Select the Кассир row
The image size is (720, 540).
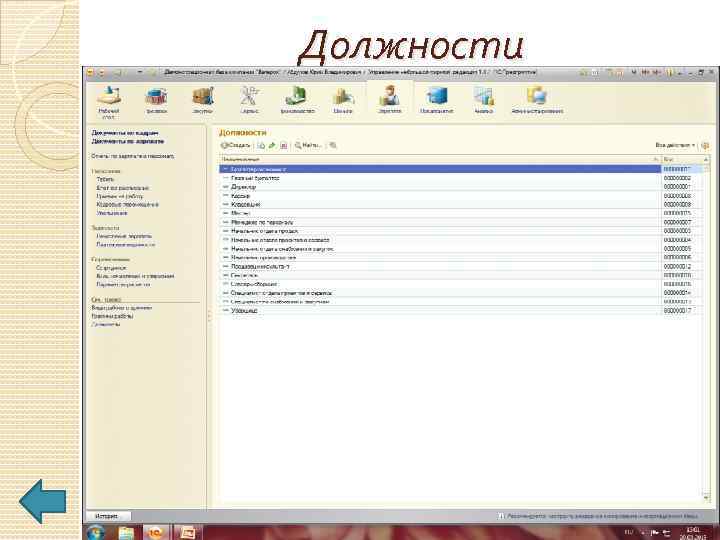tap(440, 196)
